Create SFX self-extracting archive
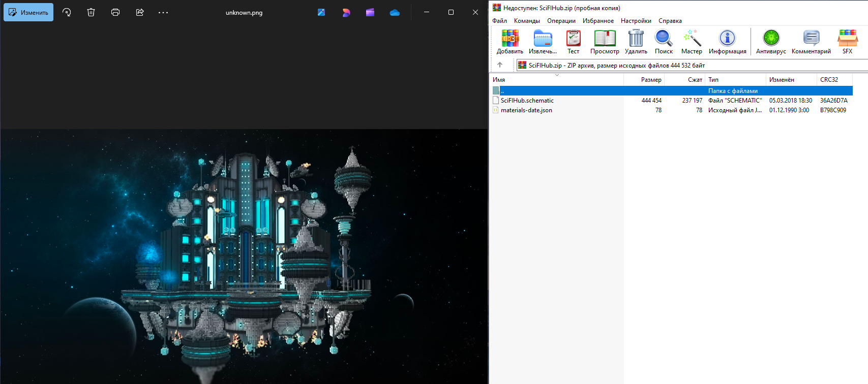The height and width of the screenshot is (384, 868). point(847,42)
